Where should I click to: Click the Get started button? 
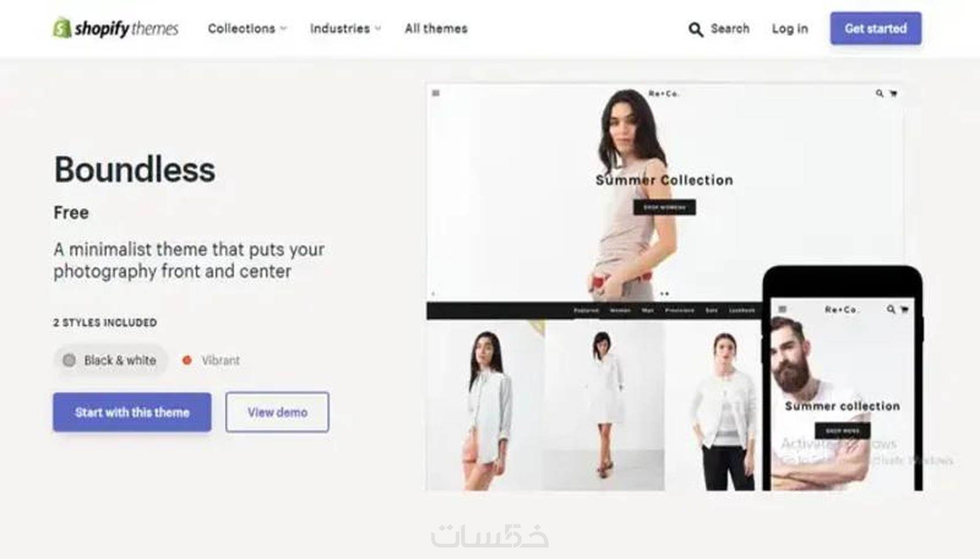[876, 28]
